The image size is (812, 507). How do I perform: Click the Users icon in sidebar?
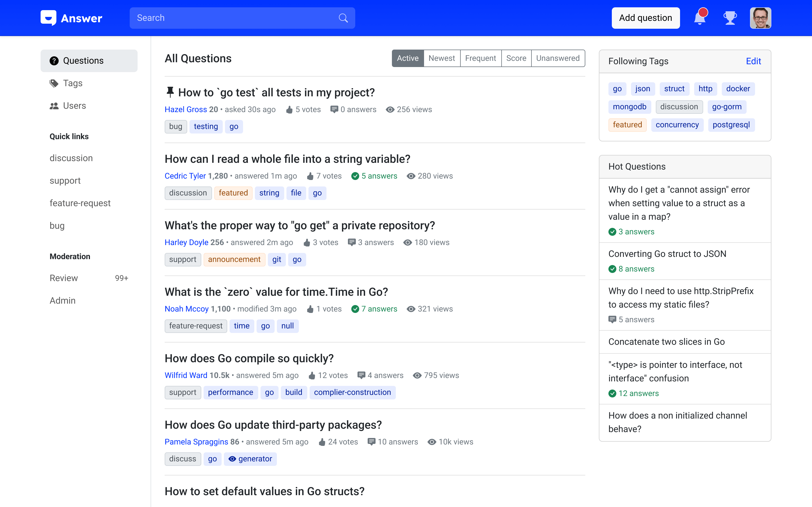54,106
